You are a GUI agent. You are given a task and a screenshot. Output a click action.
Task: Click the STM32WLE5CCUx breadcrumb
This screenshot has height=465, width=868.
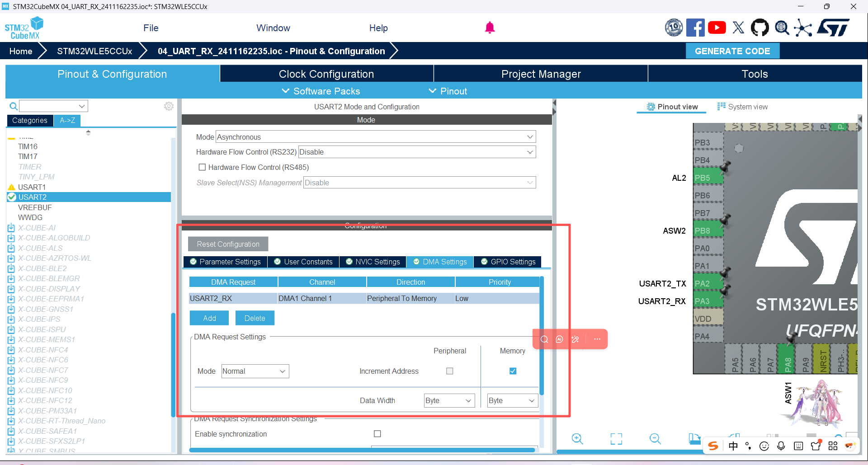(94, 51)
